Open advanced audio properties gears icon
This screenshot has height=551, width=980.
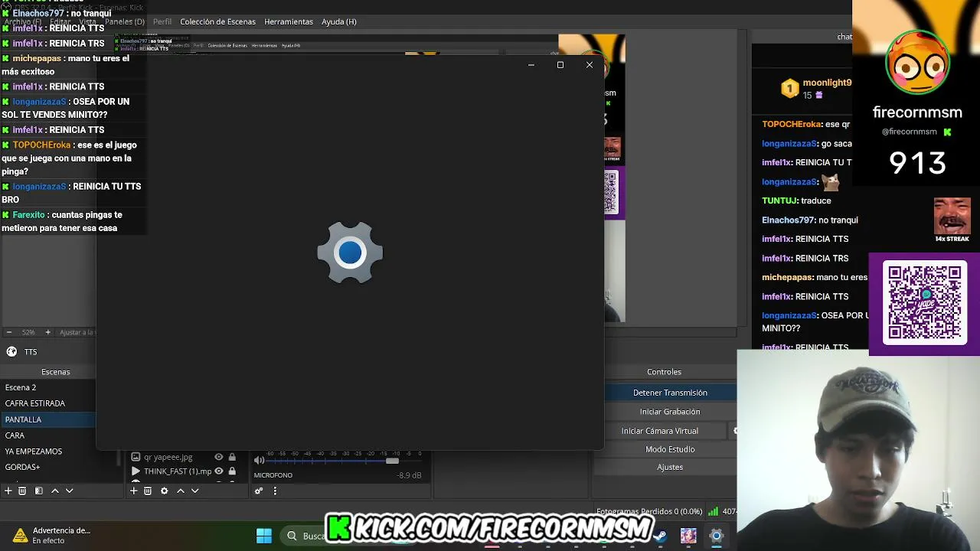pyautogui.click(x=259, y=491)
